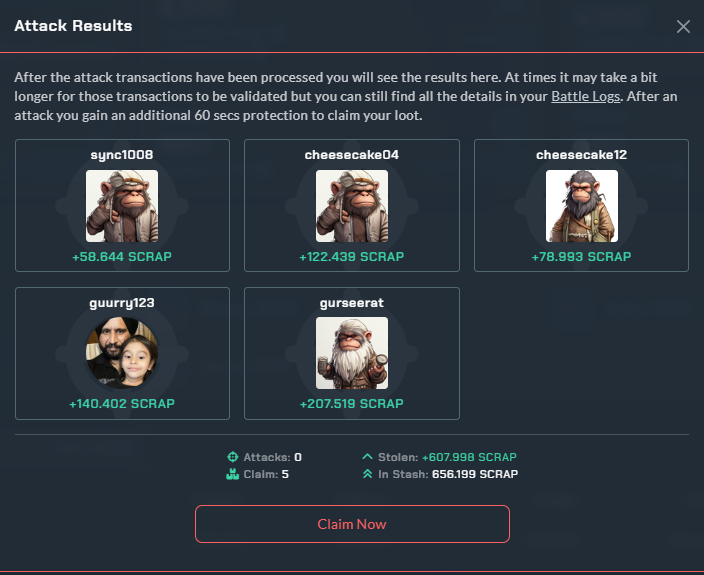
Task: Click the Claim loot icon
Action: (233, 474)
